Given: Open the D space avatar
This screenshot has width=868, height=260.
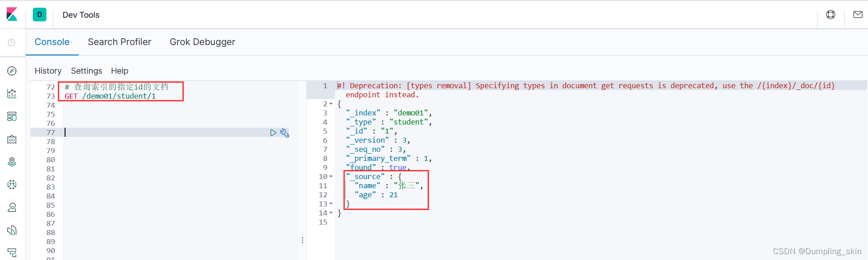Looking at the screenshot, I should point(40,15).
